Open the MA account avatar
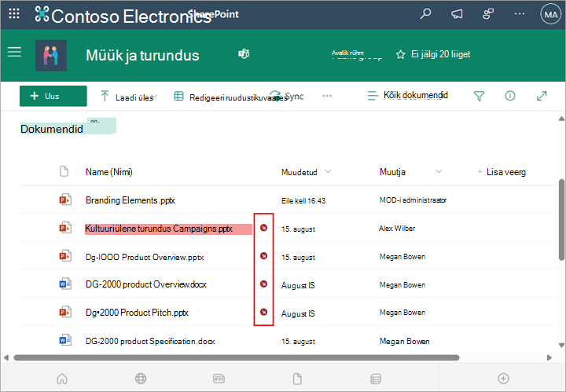This screenshot has width=566, height=392. 550,14
